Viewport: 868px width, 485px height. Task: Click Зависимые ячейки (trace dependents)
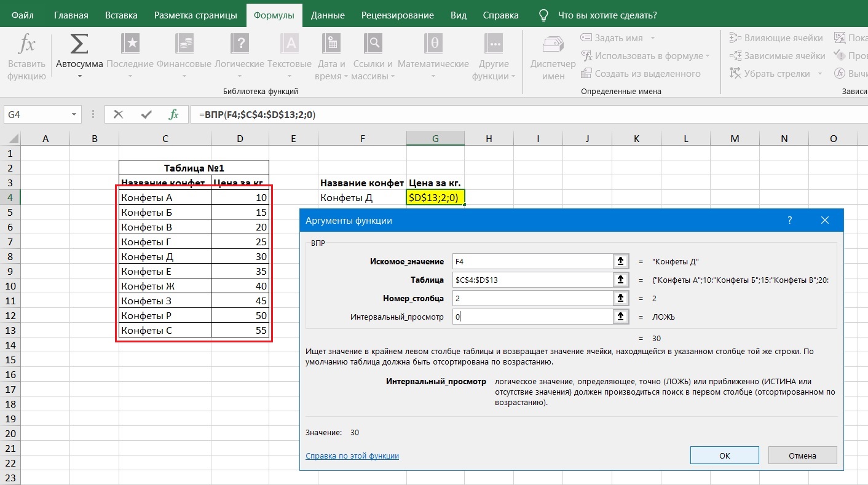[778, 56]
